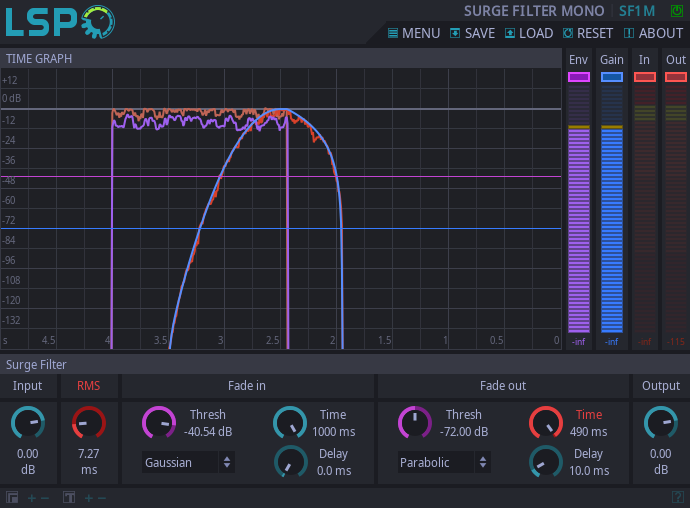Click Gaussian combo box stepper arrows
690x508 pixels.
coord(227,462)
